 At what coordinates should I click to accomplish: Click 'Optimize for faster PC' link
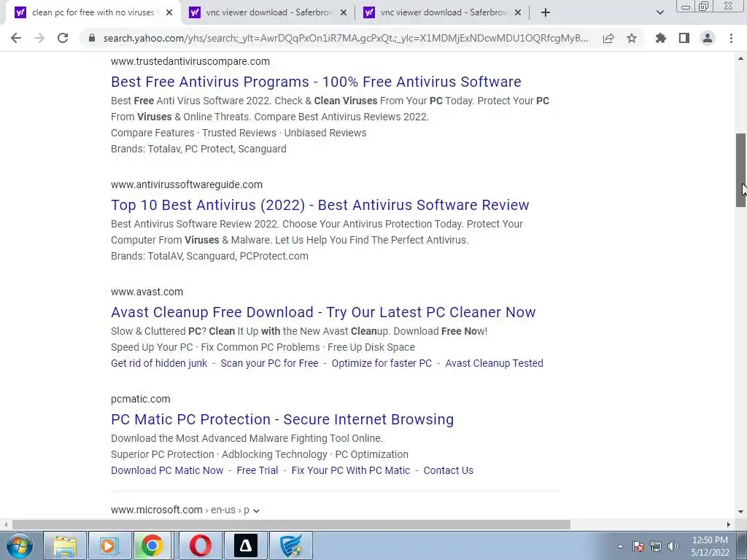coord(382,363)
